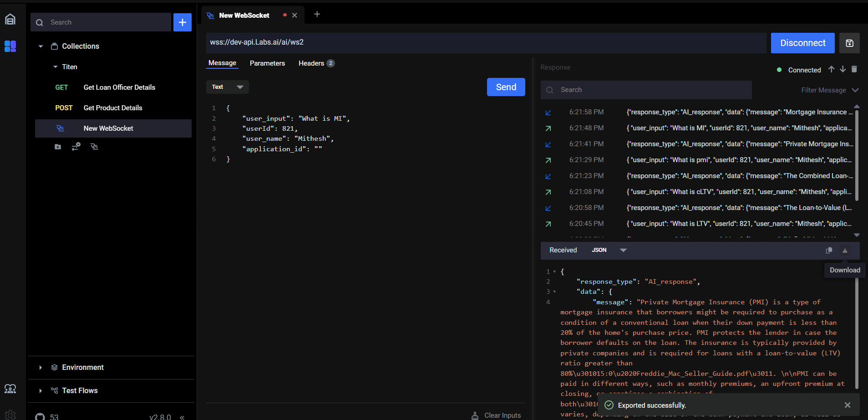Click the response messages Search field

646,90
